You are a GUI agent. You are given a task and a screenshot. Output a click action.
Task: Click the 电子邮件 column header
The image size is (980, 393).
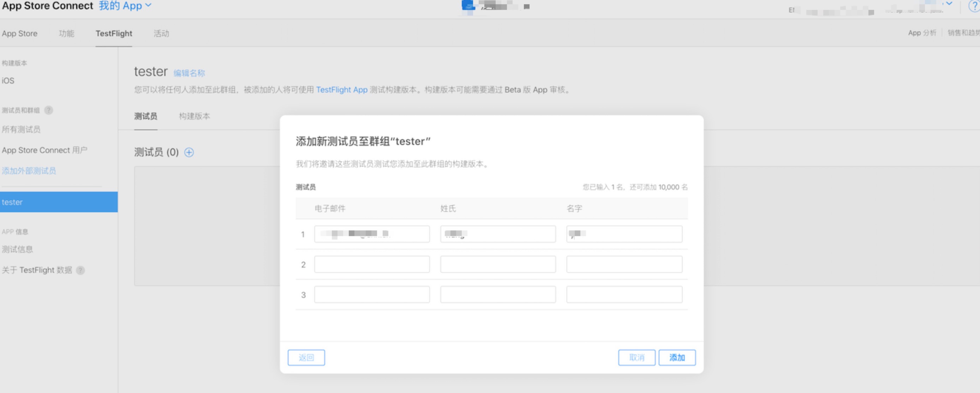point(330,208)
